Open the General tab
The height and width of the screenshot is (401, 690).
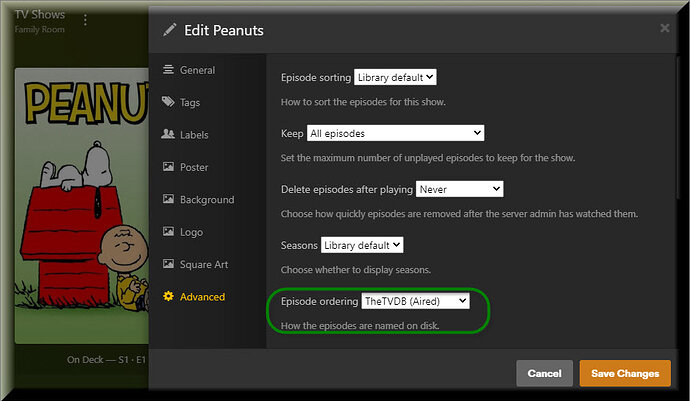(x=198, y=70)
